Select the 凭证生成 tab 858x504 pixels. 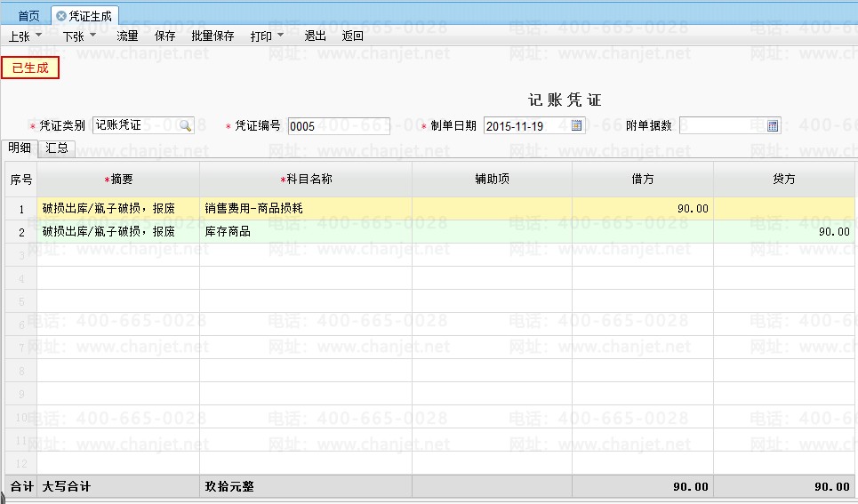tap(84, 16)
